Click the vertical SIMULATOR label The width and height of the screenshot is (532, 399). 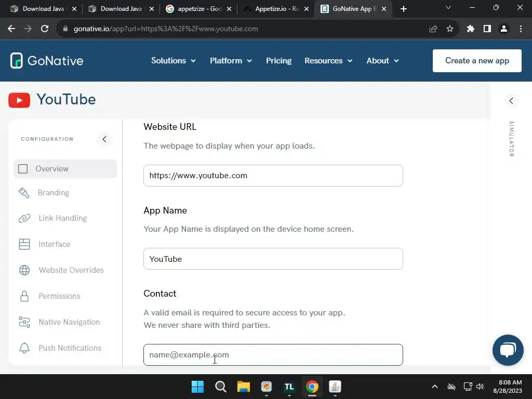coord(511,139)
